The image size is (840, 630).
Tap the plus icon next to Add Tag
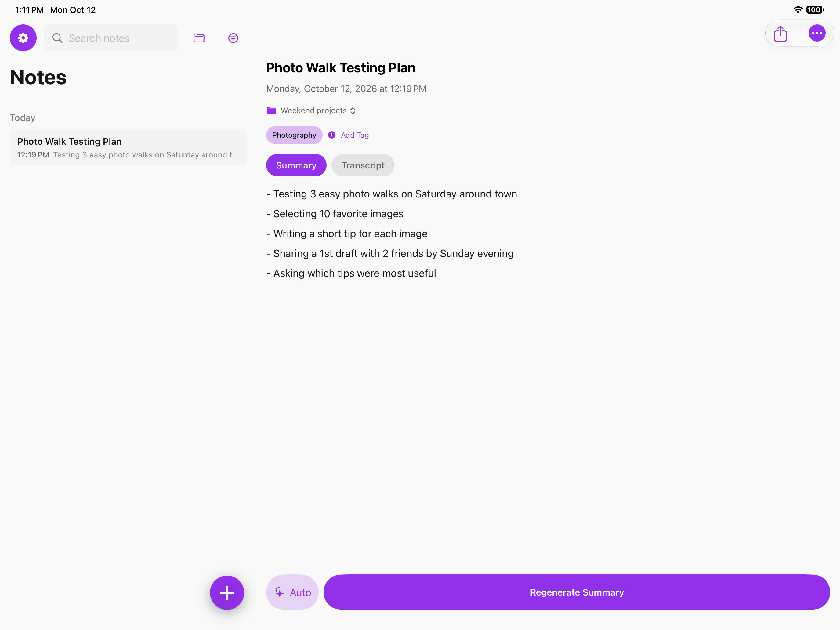[x=331, y=135]
